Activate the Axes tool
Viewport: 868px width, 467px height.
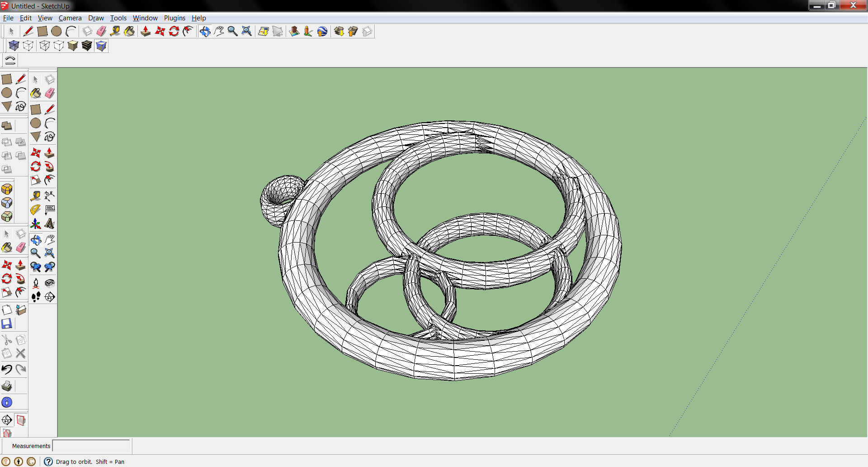click(x=36, y=224)
